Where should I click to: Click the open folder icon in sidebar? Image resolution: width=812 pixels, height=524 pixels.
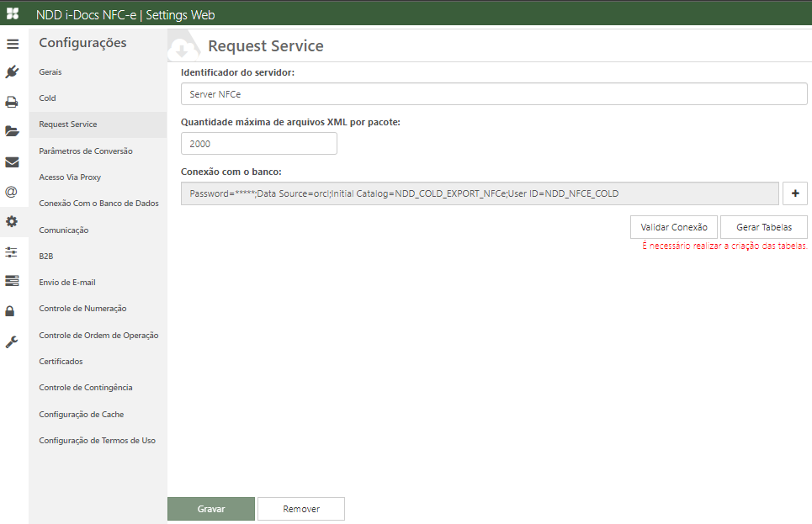click(13, 130)
